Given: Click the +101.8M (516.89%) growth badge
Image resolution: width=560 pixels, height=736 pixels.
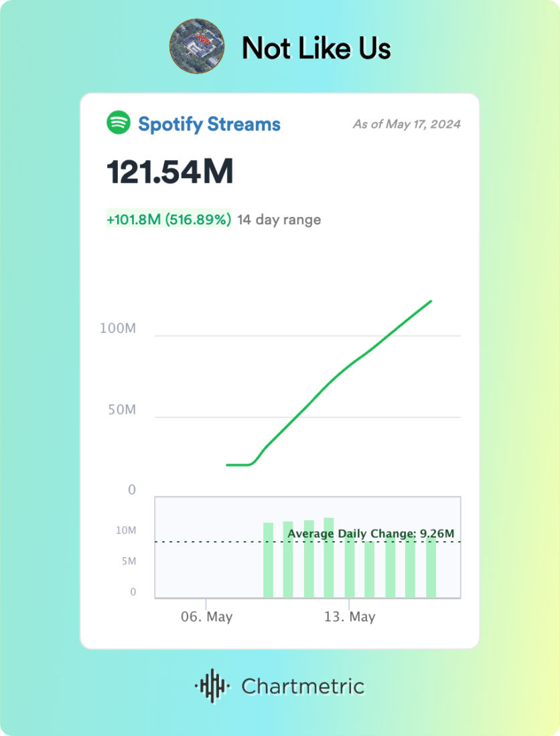Looking at the screenshot, I should pos(169,220).
